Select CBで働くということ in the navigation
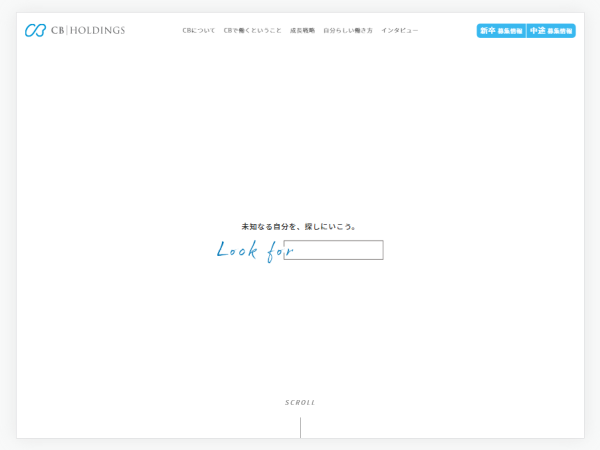 (x=252, y=31)
